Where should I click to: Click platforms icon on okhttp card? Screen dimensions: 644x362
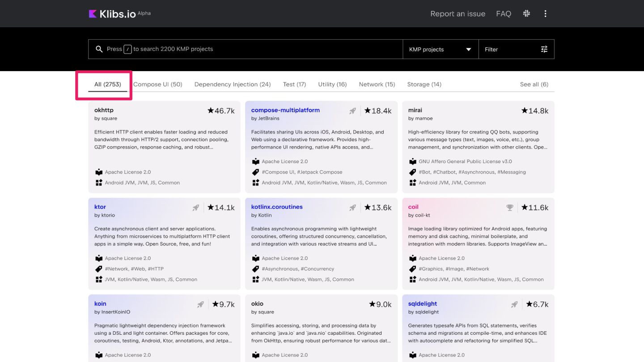pos(99,183)
